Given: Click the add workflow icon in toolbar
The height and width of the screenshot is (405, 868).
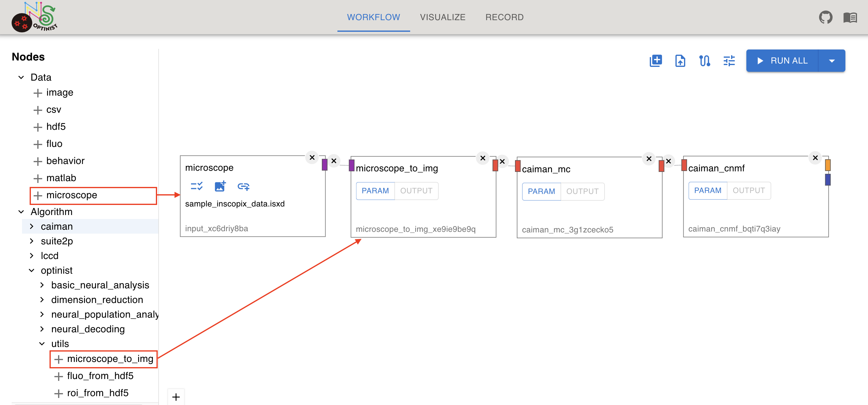Looking at the screenshot, I should (x=655, y=61).
